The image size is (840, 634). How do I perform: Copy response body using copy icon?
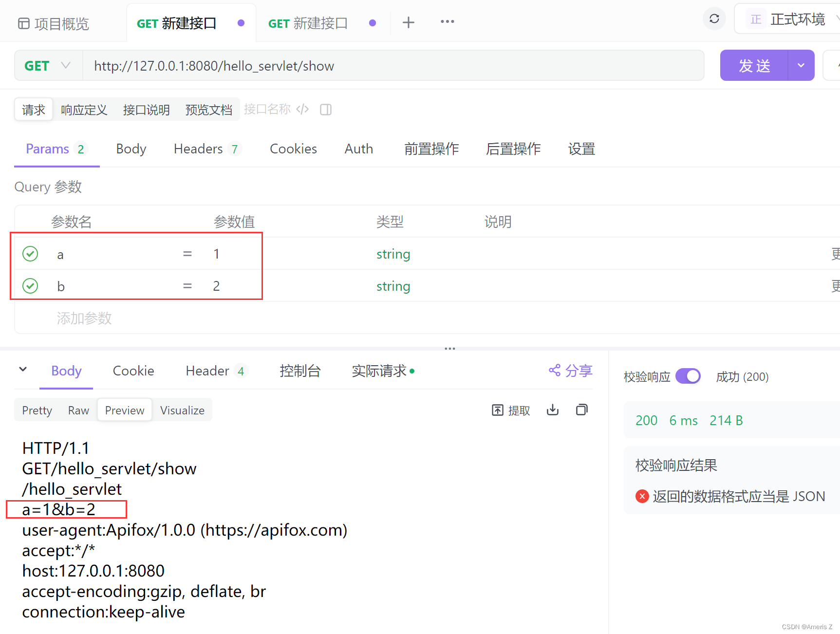[581, 410]
